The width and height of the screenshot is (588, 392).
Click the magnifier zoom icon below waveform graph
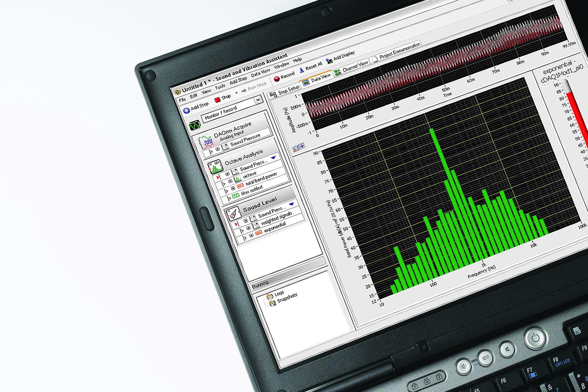(x=296, y=149)
